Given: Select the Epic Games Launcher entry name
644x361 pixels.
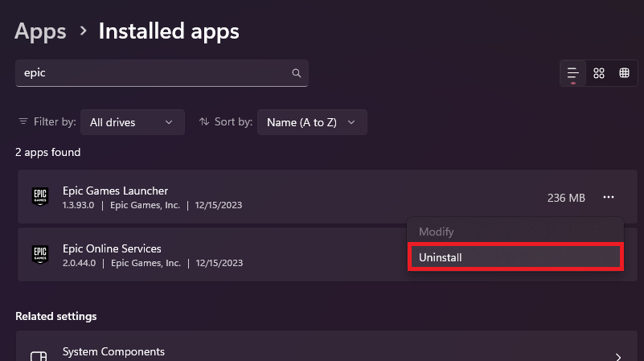Looking at the screenshot, I should 115,191.
